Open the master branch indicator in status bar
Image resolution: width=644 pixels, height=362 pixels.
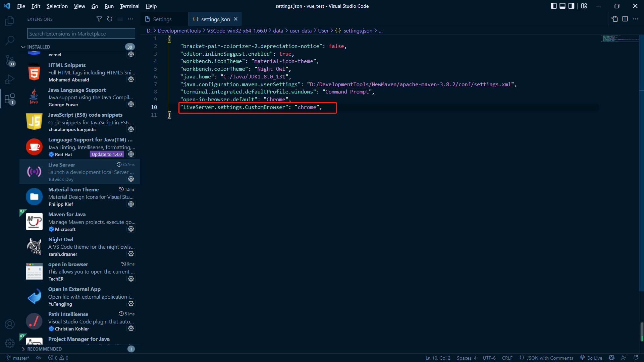[x=18, y=358]
